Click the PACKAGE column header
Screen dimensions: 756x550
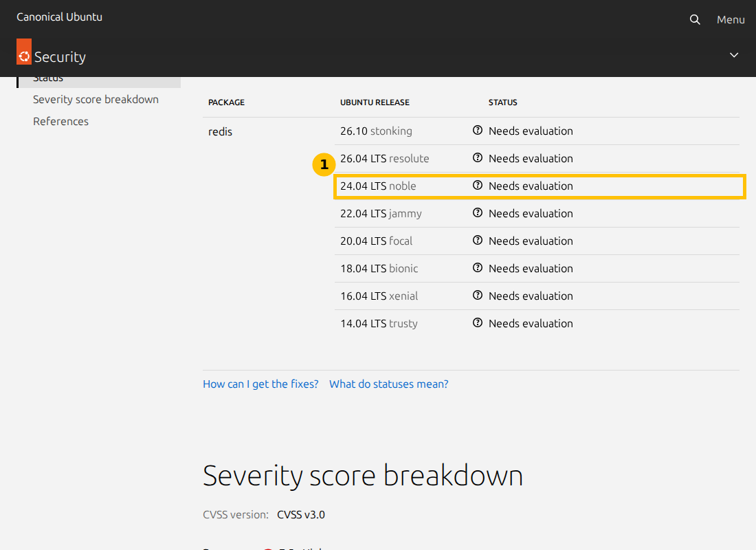[226, 102]
